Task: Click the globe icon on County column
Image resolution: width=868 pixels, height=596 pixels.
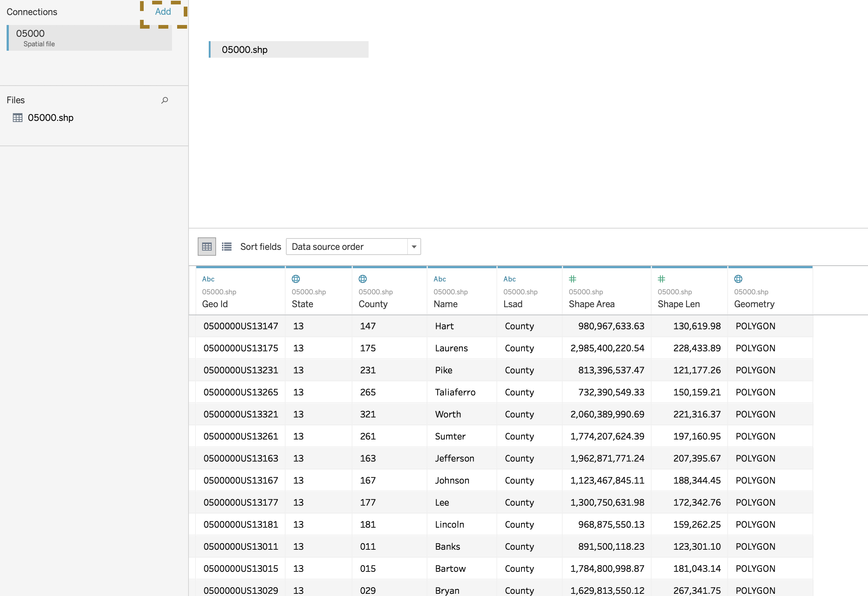Action: [x=362, y=279]
